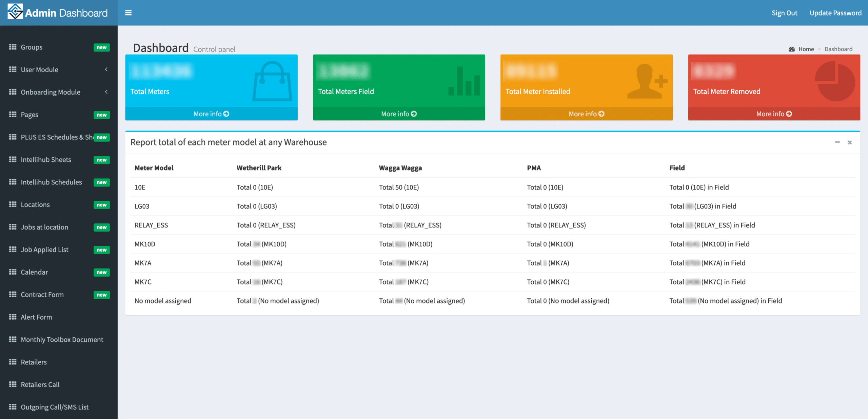The width and height of the screenshot is (868, 419).
Task: Click the dashboard icon beside Home breadcrumb
Action: pyautogui.click(x=792, y=49)
